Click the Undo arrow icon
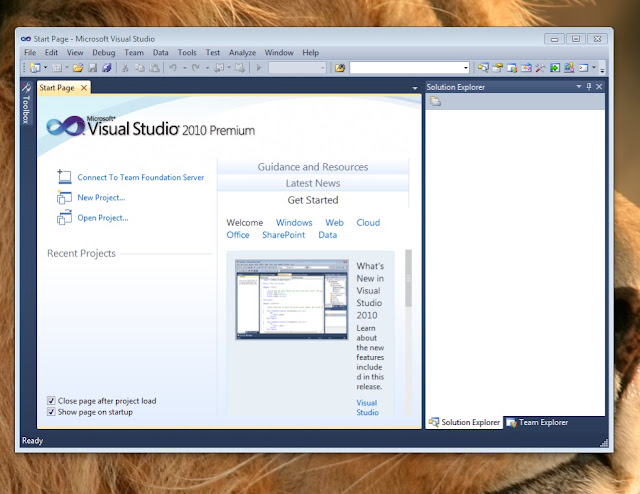This screenshot has height=494, width=640. click(x=173, y=68)
